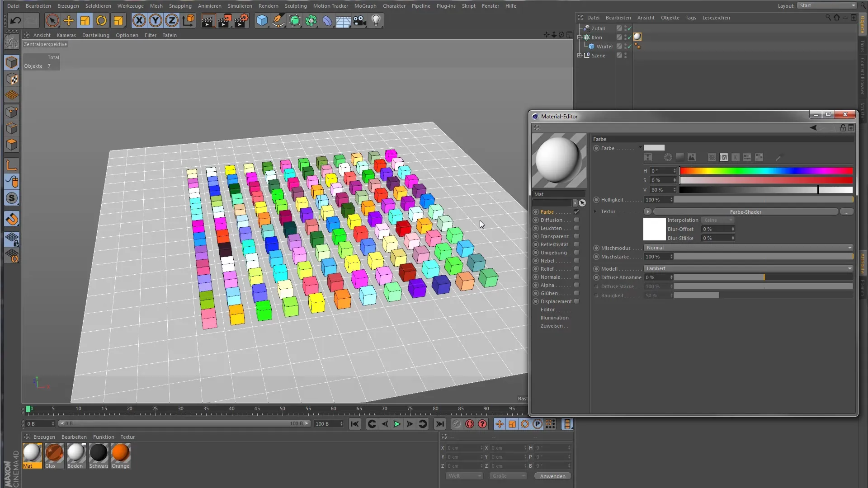The width and height of the screenshot is (868, 488).
Task: Select the Move tool
Action: coord(69,20)
